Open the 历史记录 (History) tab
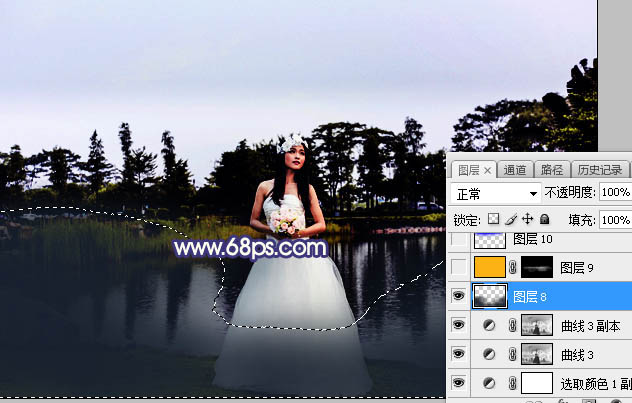The image size is (632, 403). [x=600, y=170]
